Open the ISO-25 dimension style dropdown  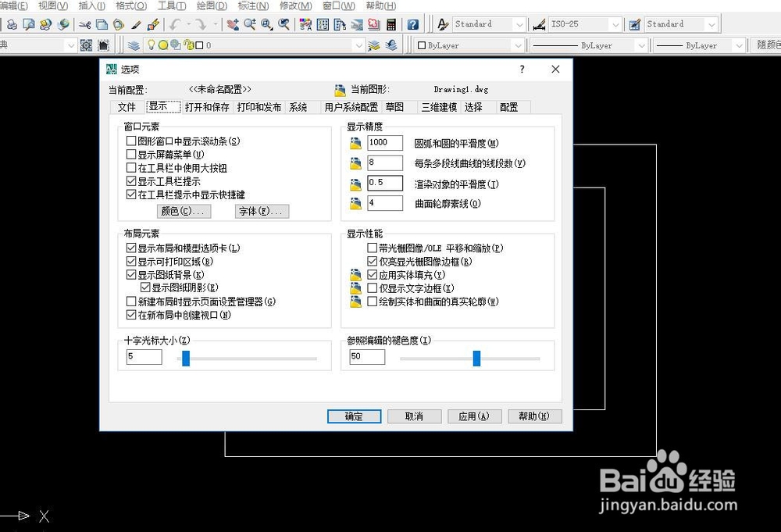coord(615,24)
